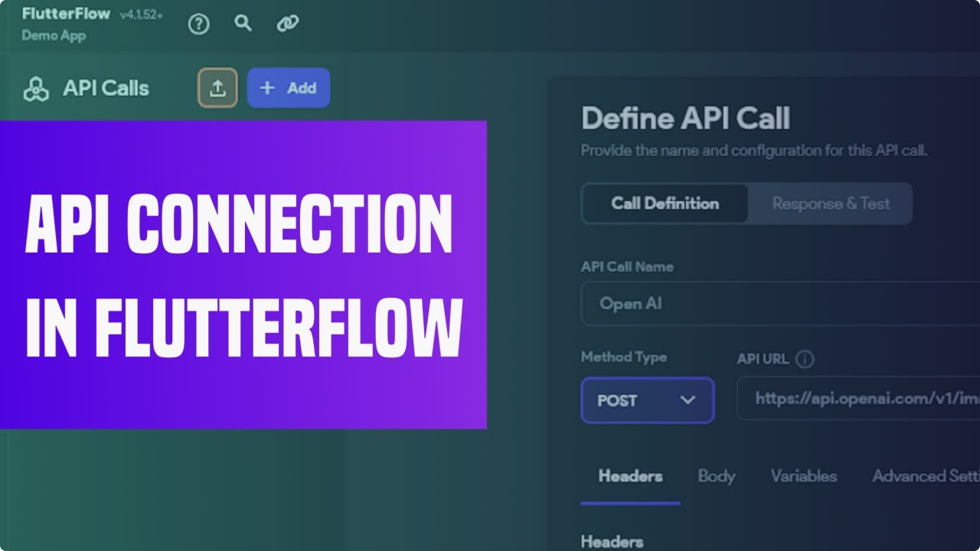980x551 pixels.
Task: Click the API Call Name field
Action: click(x=781, y=304)
